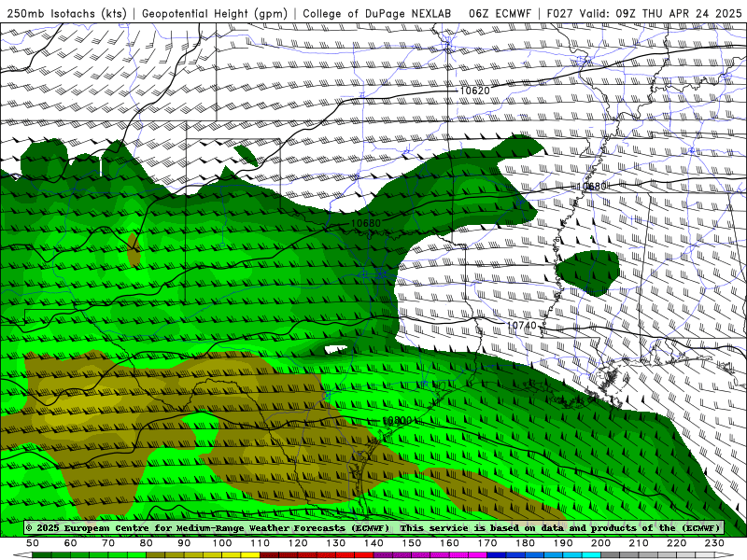The width and height of the screenshot is (747, 560).
Task: Select the 10680 label on white background
Action: [x=591, y=186]
